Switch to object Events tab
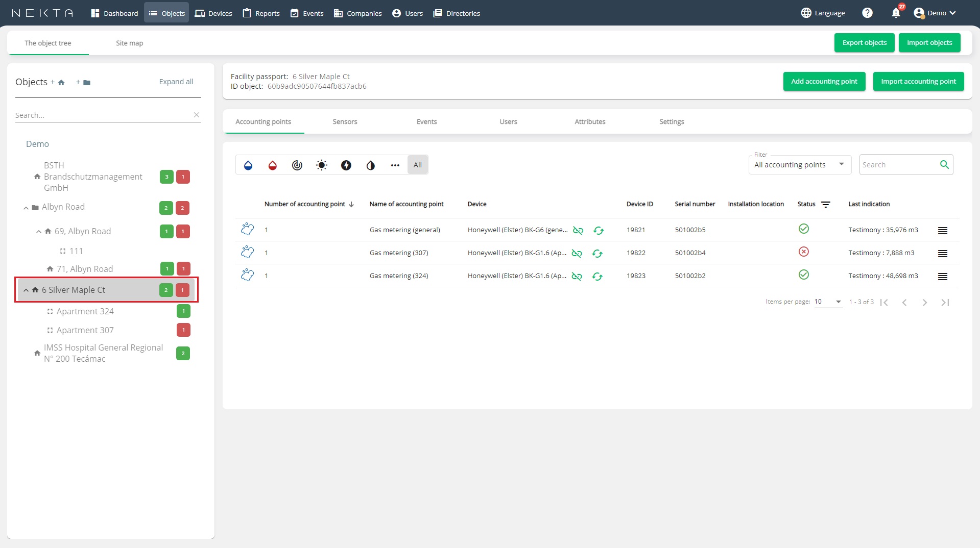The width and height of the screenshot is (980, 548). [x=426, y=121]
